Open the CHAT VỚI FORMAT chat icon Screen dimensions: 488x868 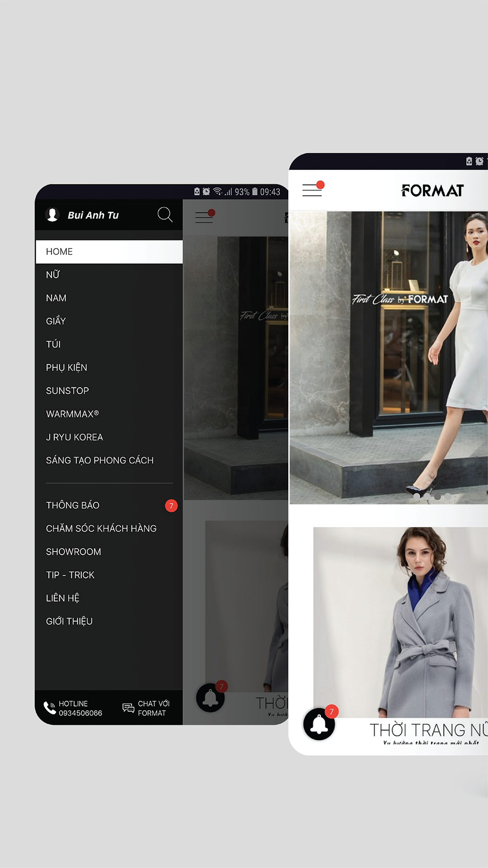coord(128,708)
